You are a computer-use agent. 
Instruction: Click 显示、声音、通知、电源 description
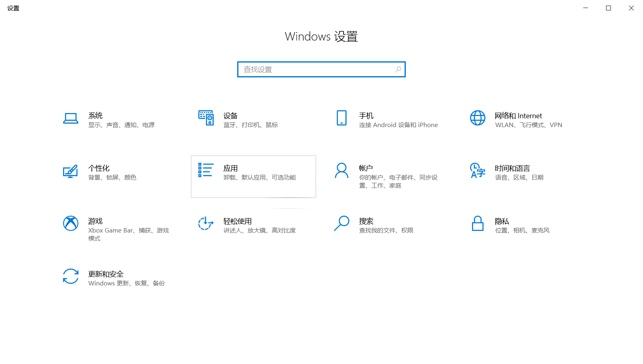(x=122, y=125)
